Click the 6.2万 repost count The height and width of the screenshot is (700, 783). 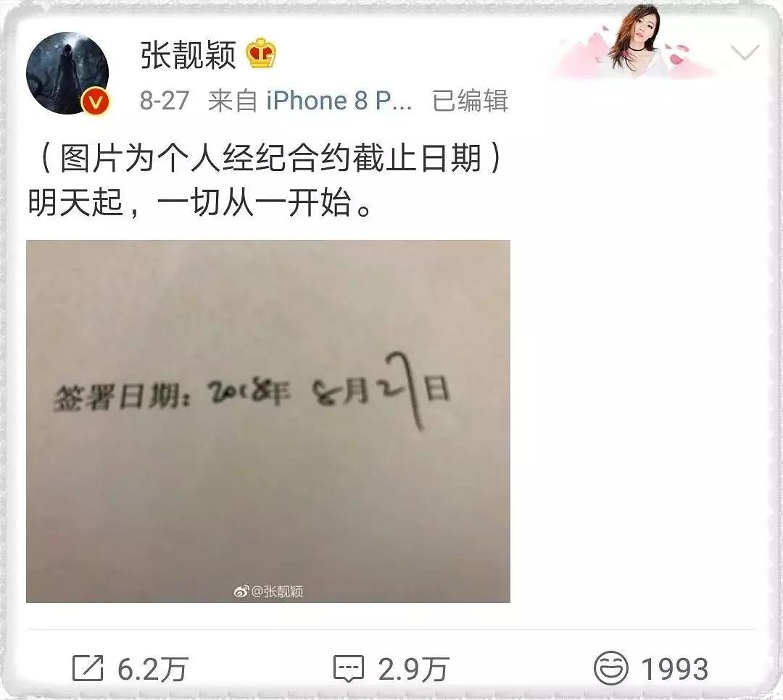click(153, 669)
